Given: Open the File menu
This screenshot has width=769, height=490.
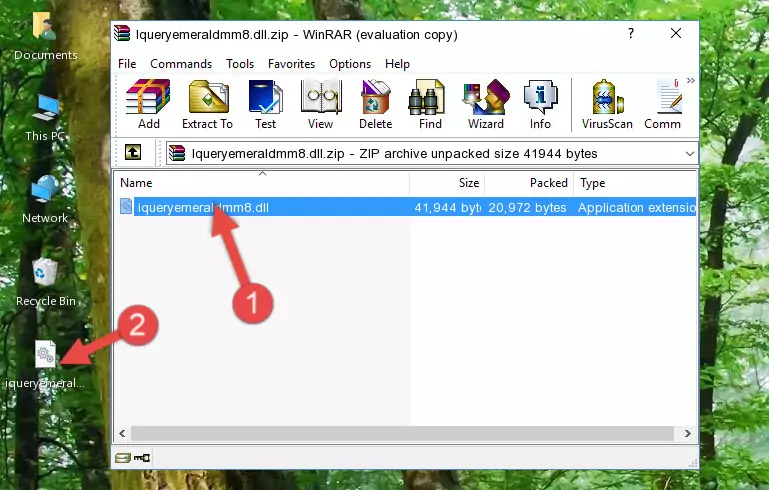Looking at the screenshot, I should point(127,64).
